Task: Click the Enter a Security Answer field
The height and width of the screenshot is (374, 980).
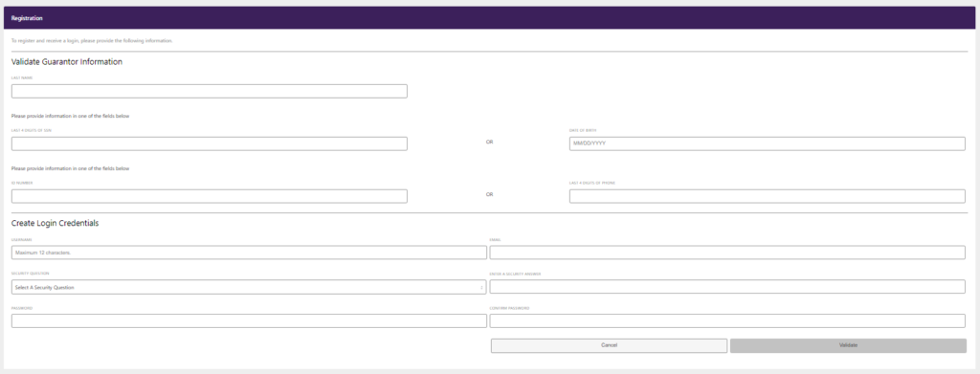Action: (727, 287)
